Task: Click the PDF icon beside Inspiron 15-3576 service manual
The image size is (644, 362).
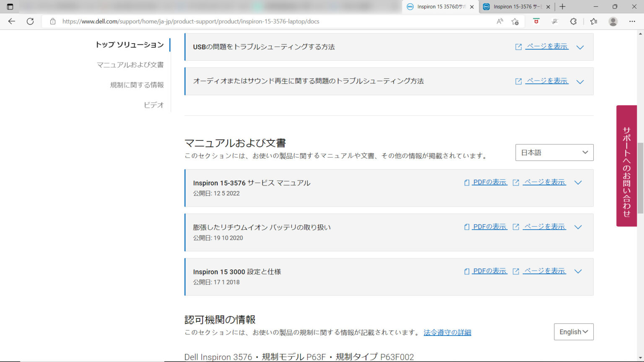Action: (467, 182)
